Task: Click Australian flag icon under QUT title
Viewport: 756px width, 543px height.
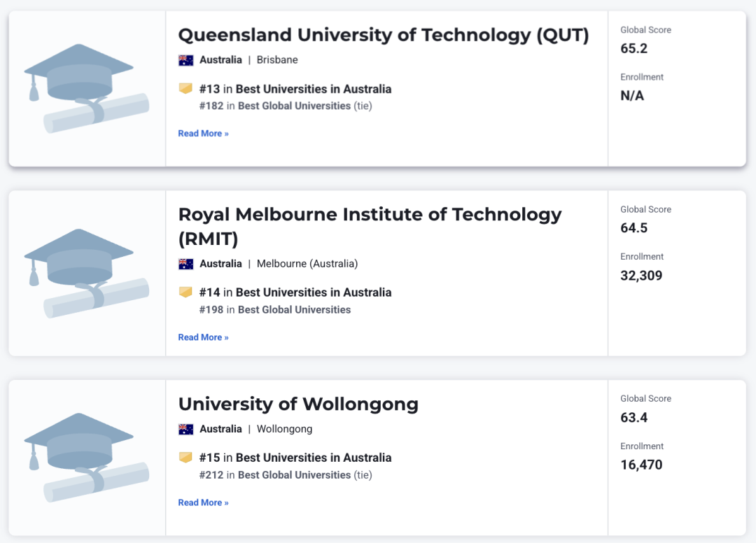Action: (x=185, y=60)
